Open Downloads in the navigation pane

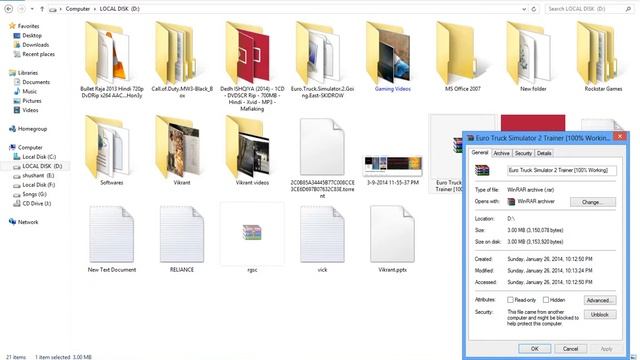[36, 45]
